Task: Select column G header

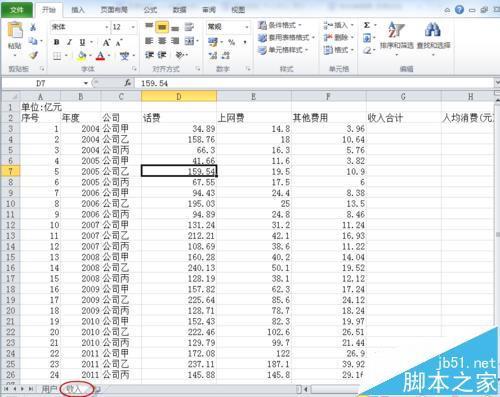Action: (403, 97)
